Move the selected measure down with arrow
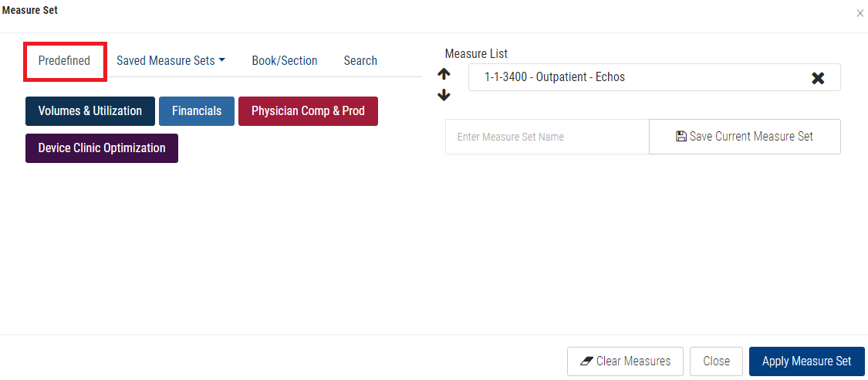The width and height of the screenshot is (868, 380). pyautogui.click(x=444, y=96)
